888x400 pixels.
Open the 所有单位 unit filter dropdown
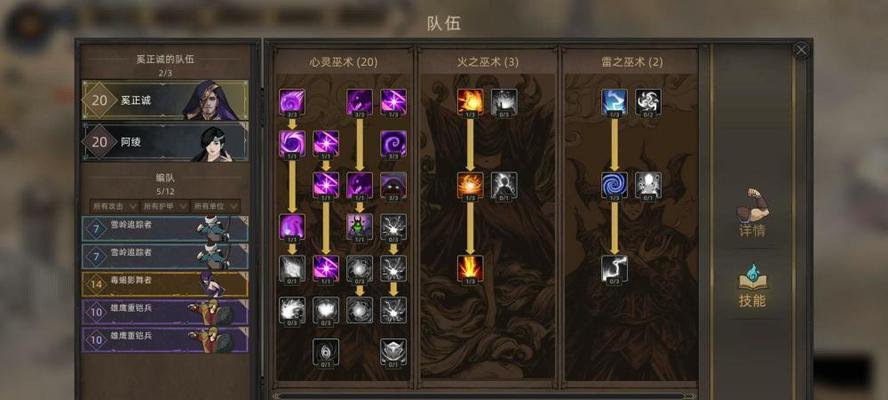(216, 206)
